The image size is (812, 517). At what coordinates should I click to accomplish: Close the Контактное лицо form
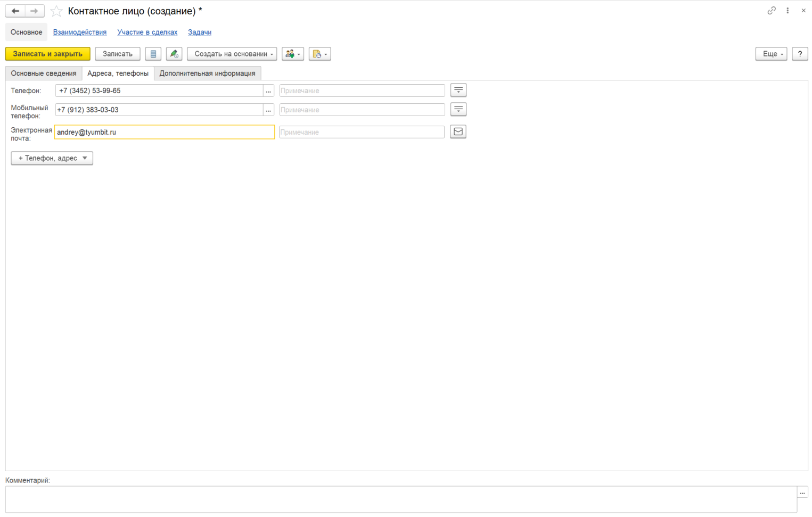click(803, 11)
